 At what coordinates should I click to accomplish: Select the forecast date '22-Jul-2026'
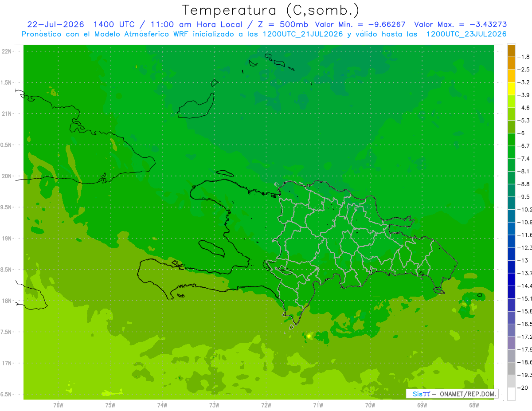click(x=55, y=24)
